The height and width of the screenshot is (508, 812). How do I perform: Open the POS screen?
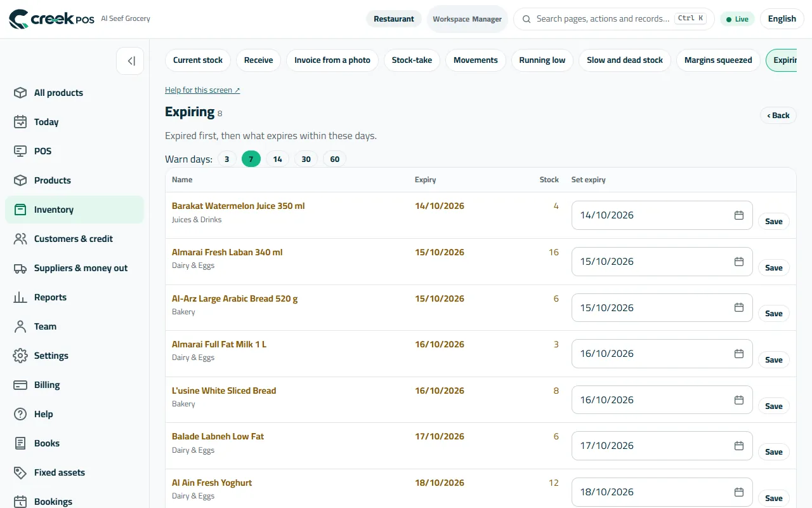[74, 151]
